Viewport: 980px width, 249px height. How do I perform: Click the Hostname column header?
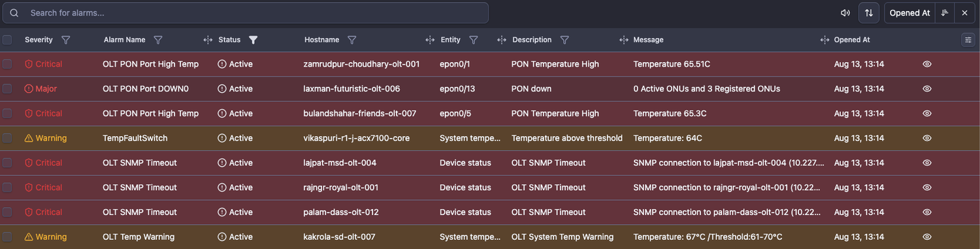[x=321, y=40]
